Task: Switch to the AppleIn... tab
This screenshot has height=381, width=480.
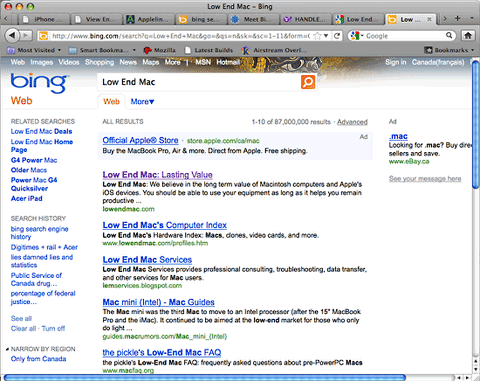Action: tap(149, 19)
